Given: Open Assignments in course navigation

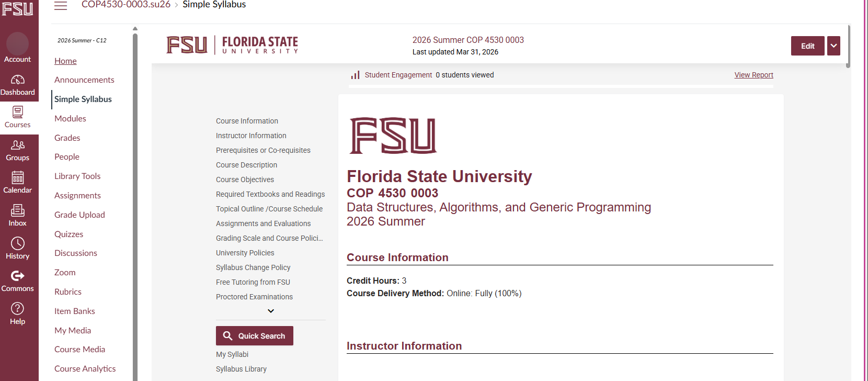Looking at the screenshot, I should (x=77, y=195).
